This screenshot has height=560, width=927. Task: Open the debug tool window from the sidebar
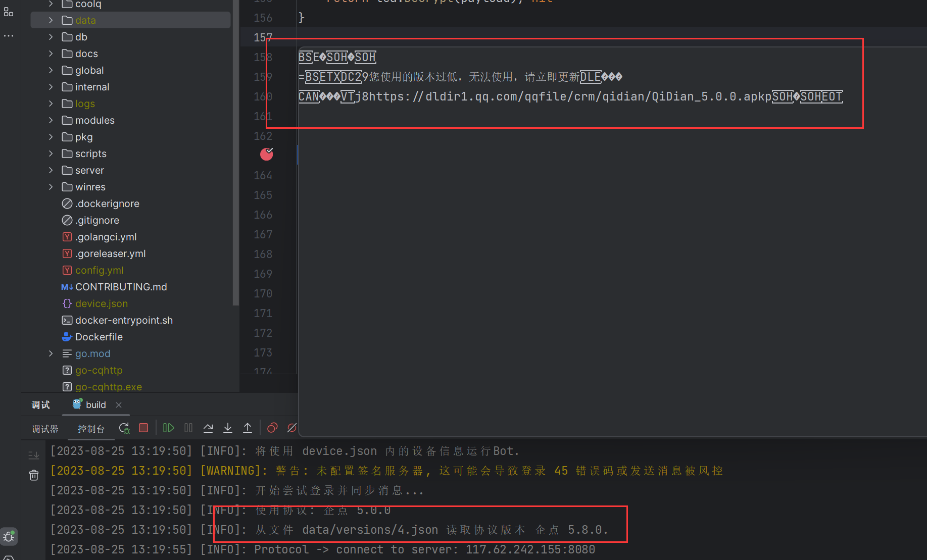click(9, 536)
